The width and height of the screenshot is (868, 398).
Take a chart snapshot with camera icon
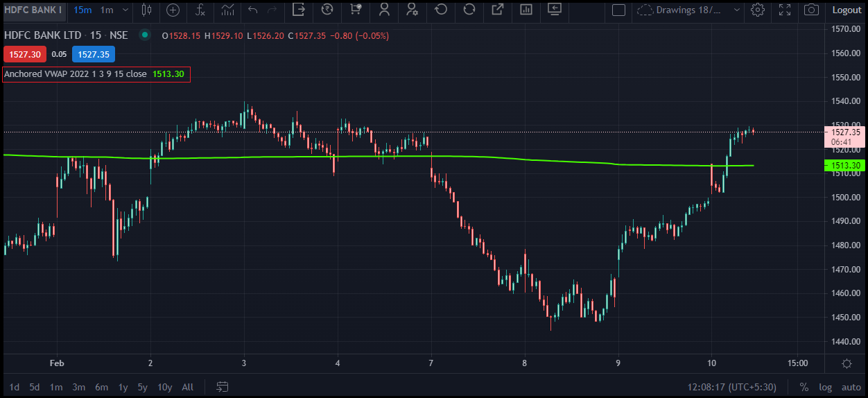pyautogui.click(x=811, y=10)
